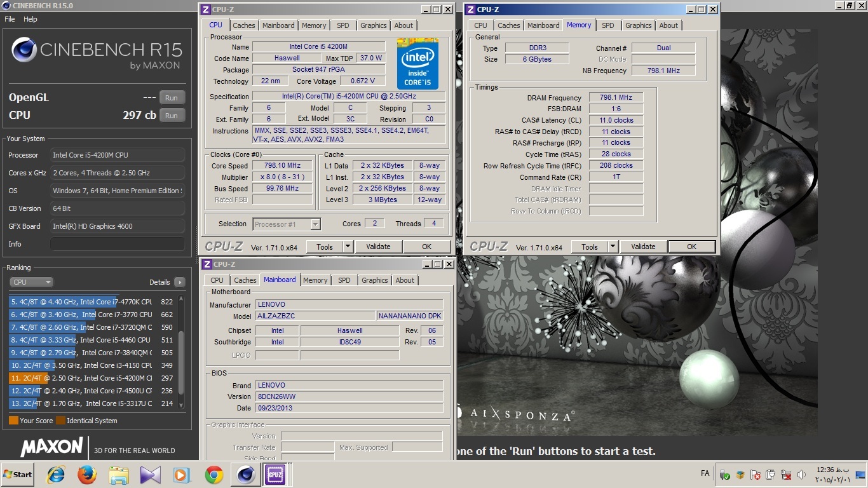868x488 pixels.
Task: Click the FA language indicator in taskbar
Action: point(705,473)
